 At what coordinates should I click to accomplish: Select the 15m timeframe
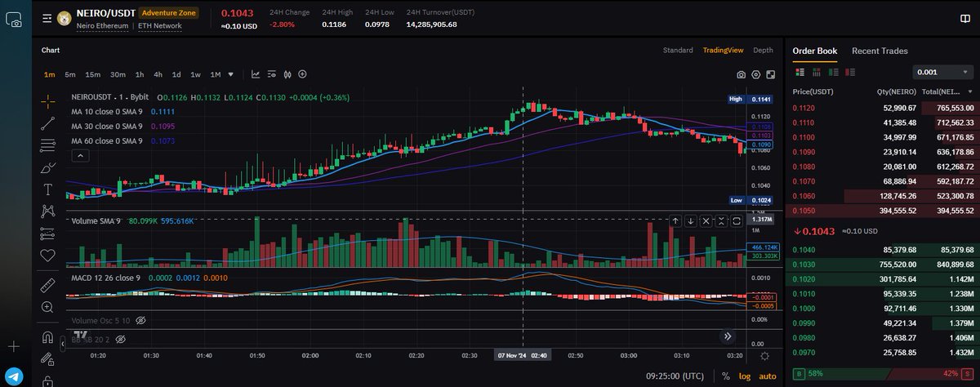[93, 74]
